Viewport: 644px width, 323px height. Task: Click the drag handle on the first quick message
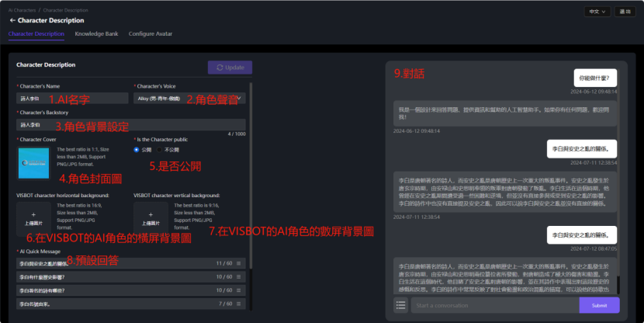(x=239, y=264)
